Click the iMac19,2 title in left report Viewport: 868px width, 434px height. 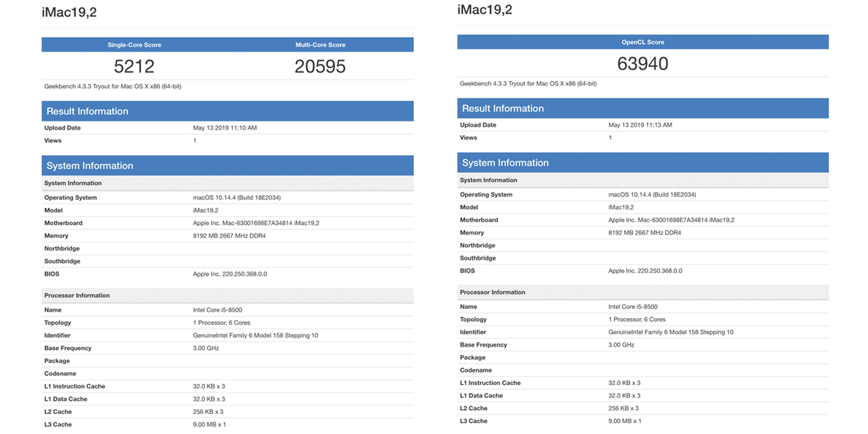click(x=69, y=12)
